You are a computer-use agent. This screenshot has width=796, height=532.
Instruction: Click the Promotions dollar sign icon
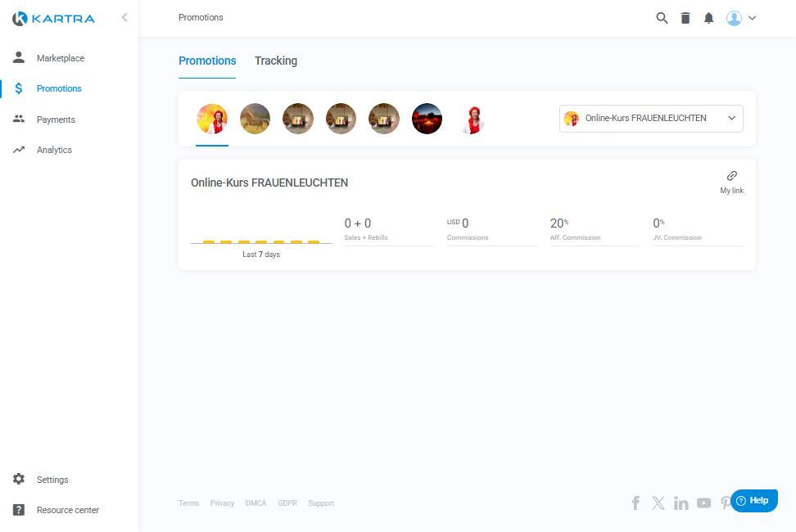(19, 88)
